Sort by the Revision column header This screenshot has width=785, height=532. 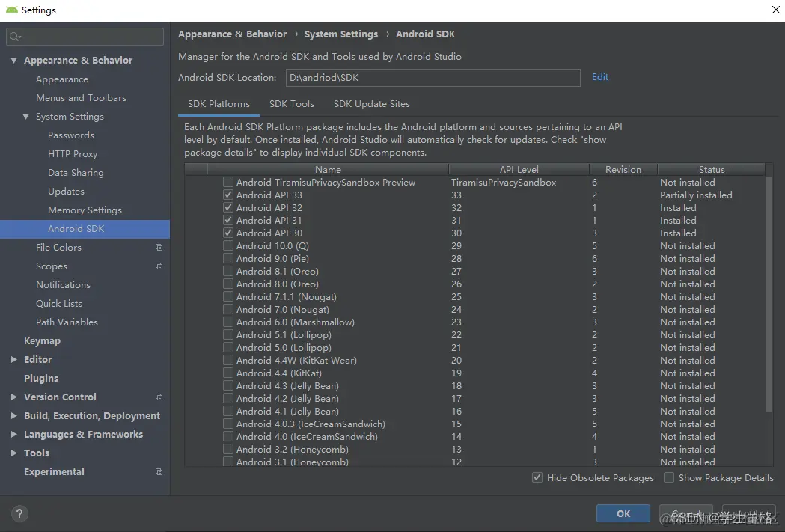[x=623, y=169]
